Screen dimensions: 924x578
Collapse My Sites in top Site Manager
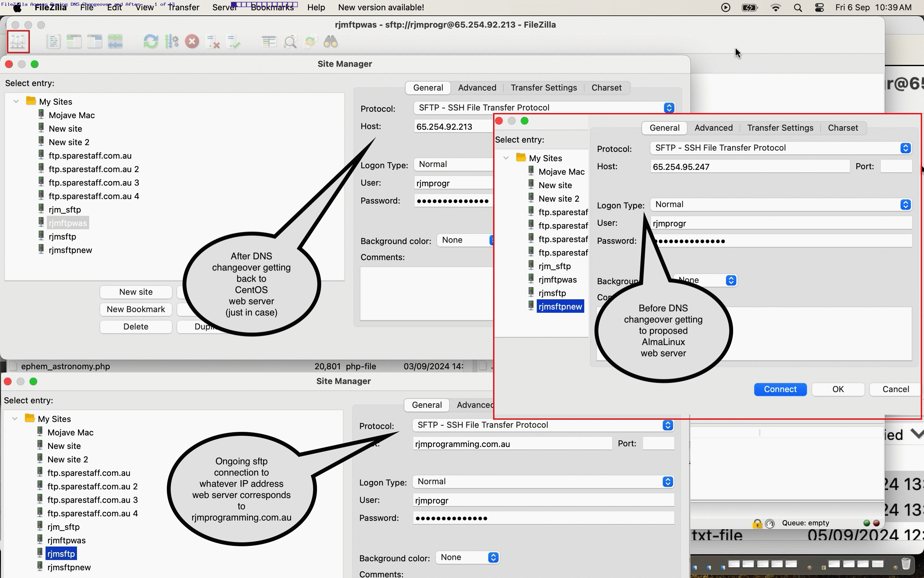point(16,102)
